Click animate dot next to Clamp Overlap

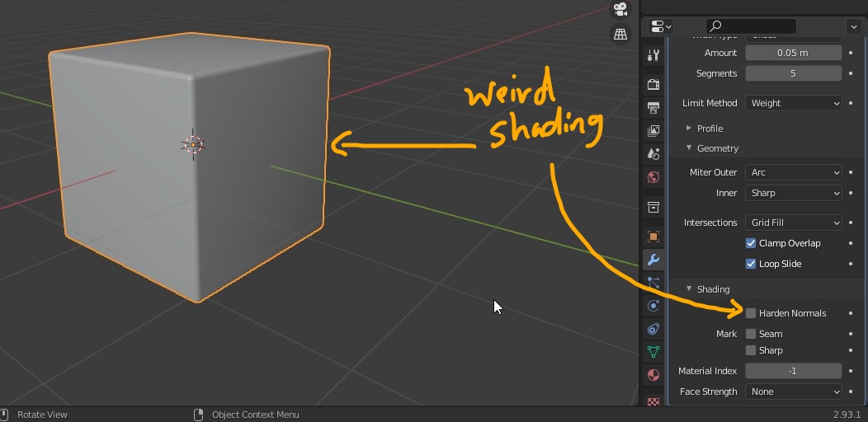[x=851, y=243]
